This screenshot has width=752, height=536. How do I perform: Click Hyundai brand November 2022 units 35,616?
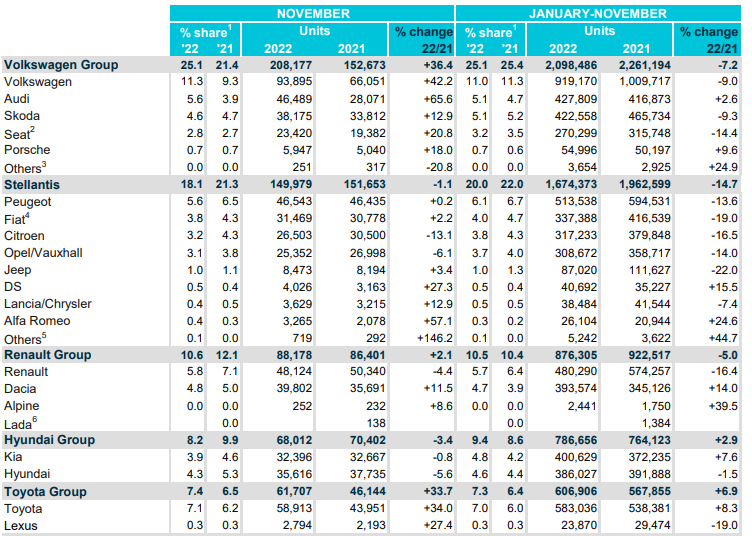pyautogui.click(x=294, y=474)
